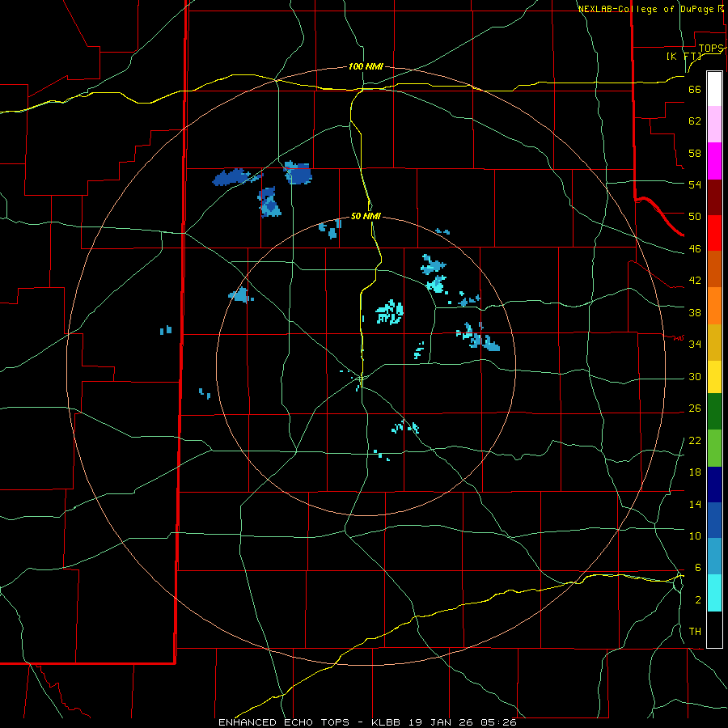
Task: Click the orange 38 kft legend swatch
Action: click(x=714, y=306)
